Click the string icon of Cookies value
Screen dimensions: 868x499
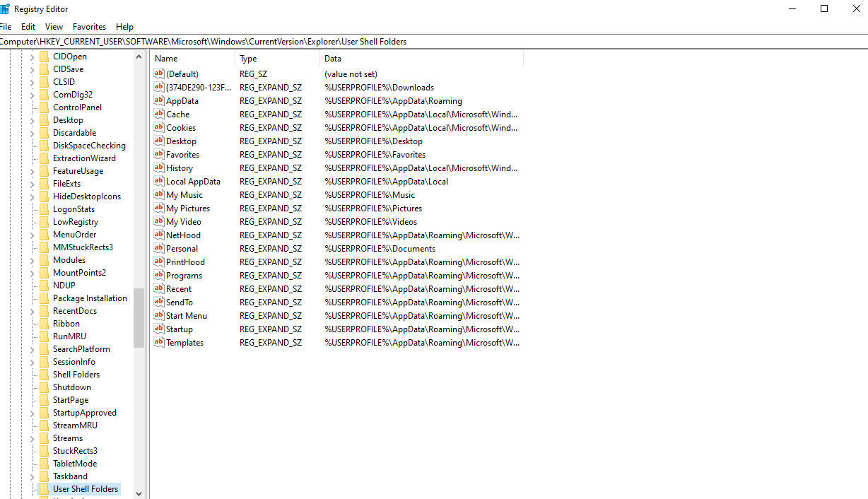point(159,127)
